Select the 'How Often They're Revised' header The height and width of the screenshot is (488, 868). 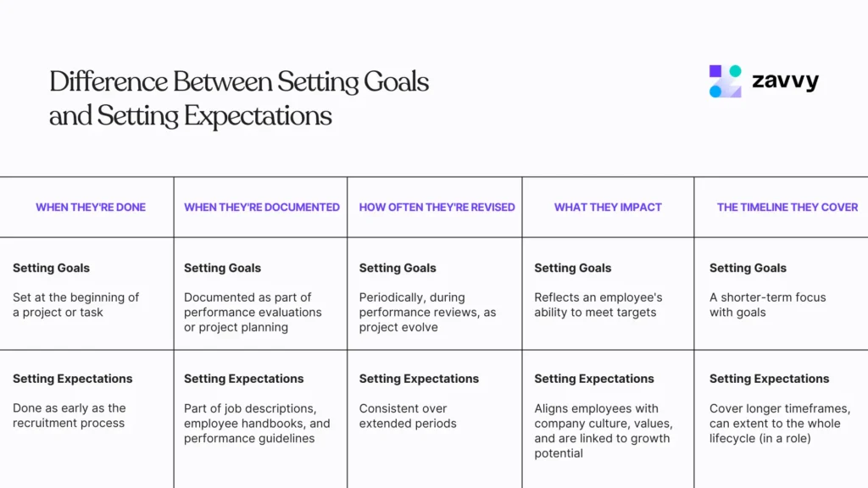(437, 208)
